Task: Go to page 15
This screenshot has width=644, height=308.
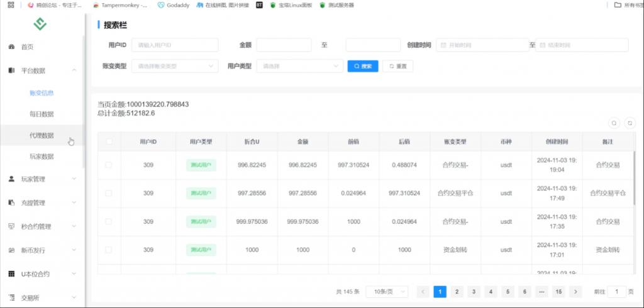Action: 558,292
